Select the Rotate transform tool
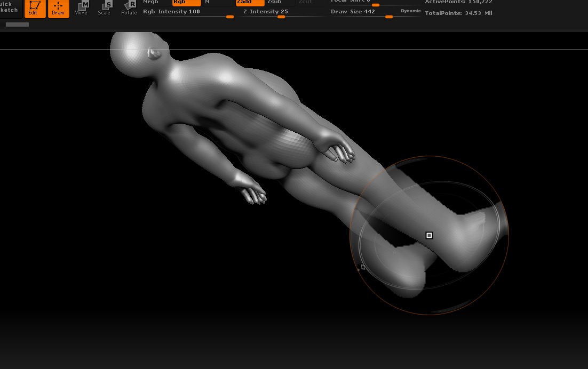588x369 pixels. (x=129, y=9)
